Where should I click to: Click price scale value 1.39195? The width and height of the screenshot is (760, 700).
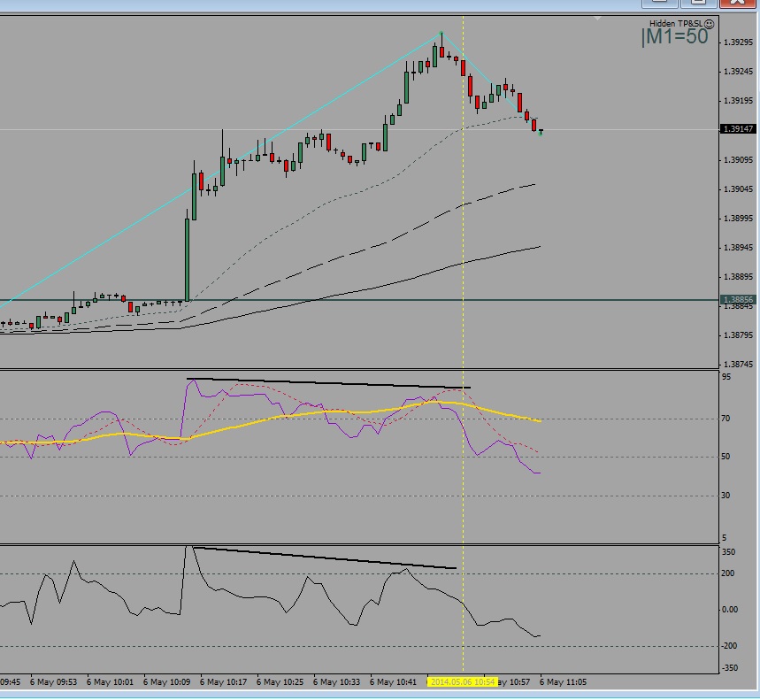tap(738, 101)
